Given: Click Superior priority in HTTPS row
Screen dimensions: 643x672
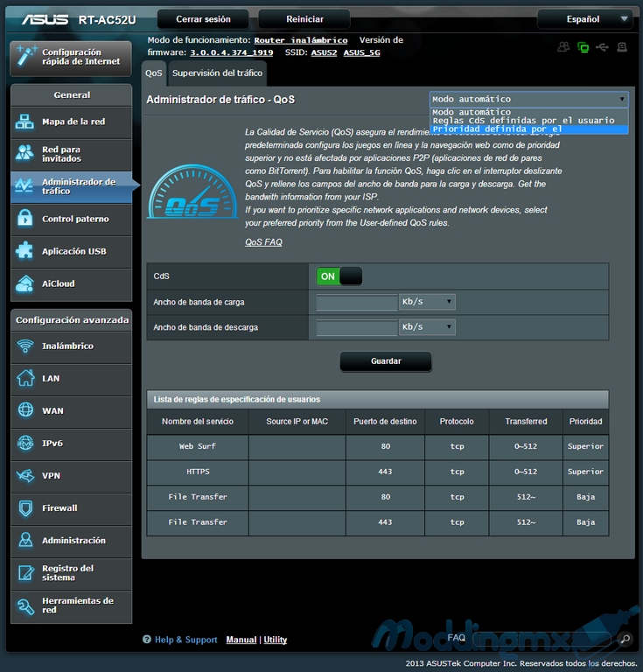Looking at the screenshot, I should tap(585, 472).
